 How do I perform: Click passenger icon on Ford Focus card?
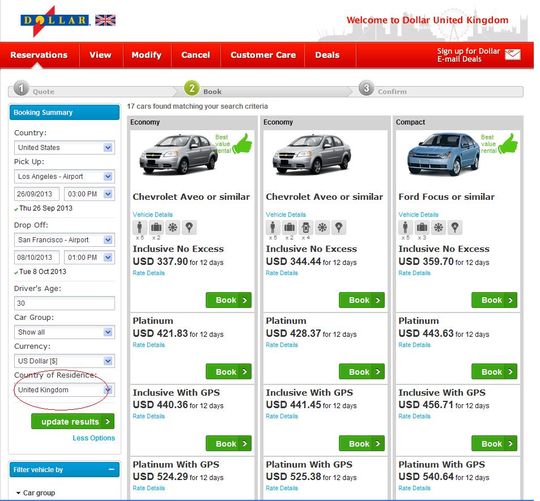tap(405, 228)
